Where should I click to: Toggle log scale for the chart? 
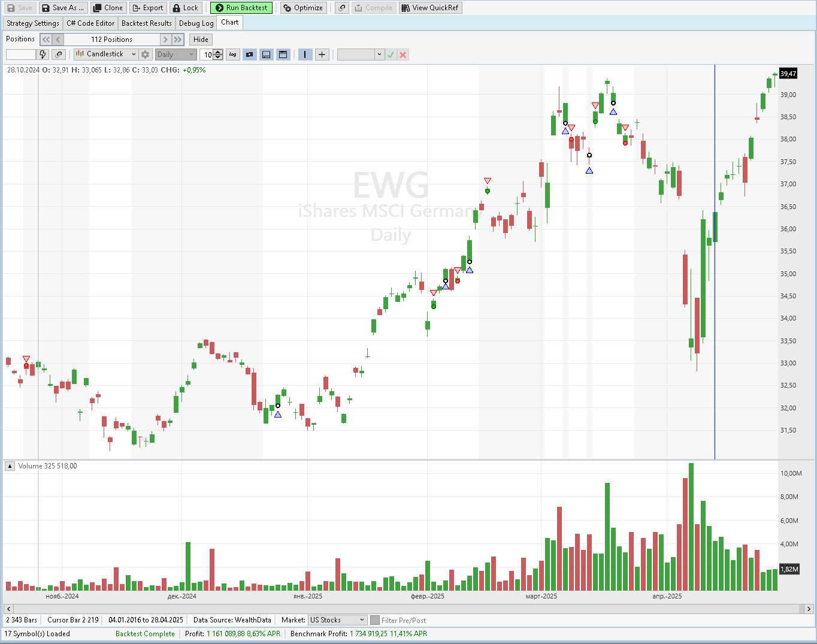point(233,55)
